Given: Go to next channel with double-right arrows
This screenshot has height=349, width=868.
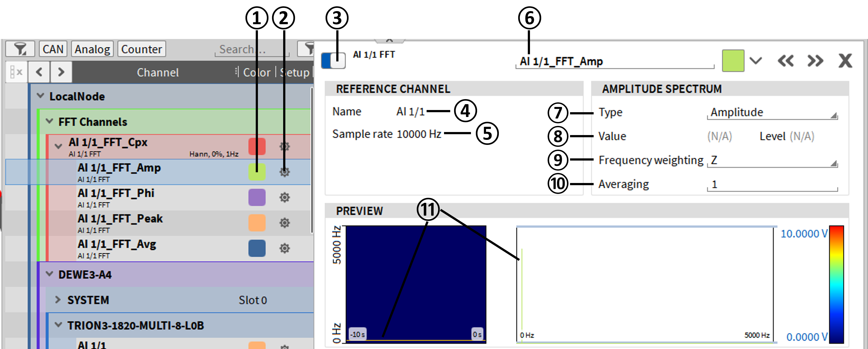Looking at the screenshot, I should 815,61.
